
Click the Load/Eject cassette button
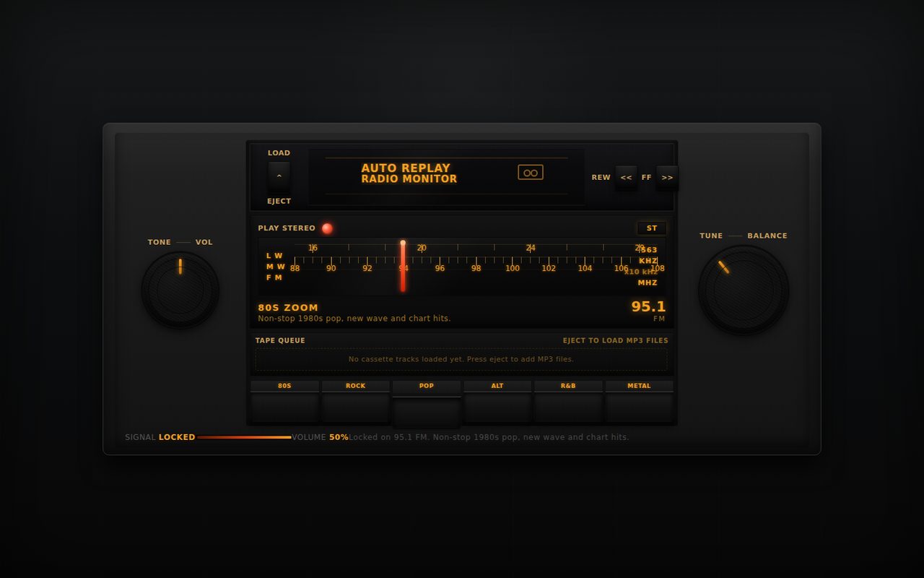(x=279, y=176)
